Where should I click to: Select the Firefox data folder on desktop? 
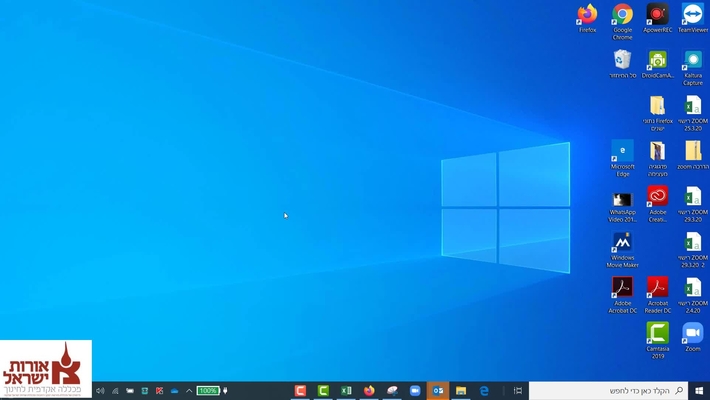(657, 113)
